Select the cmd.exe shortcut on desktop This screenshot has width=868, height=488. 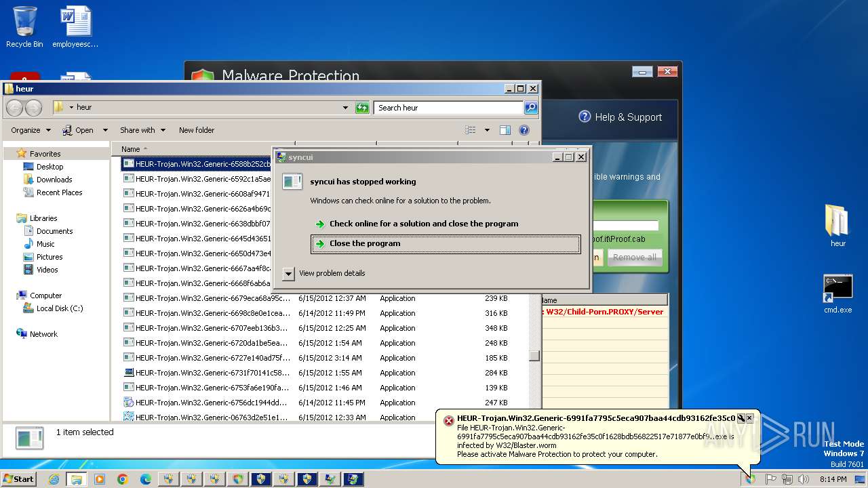837,293
